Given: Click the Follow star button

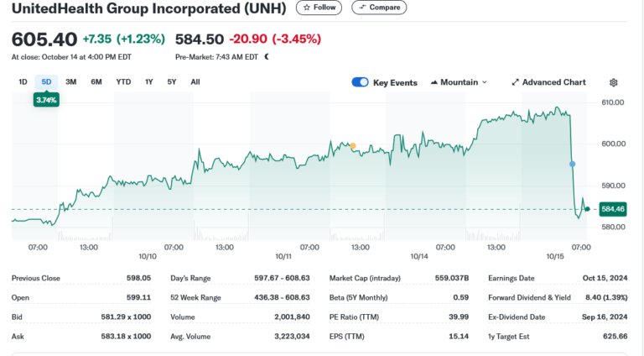Looking at the screenshot, I should coord(319,8).
